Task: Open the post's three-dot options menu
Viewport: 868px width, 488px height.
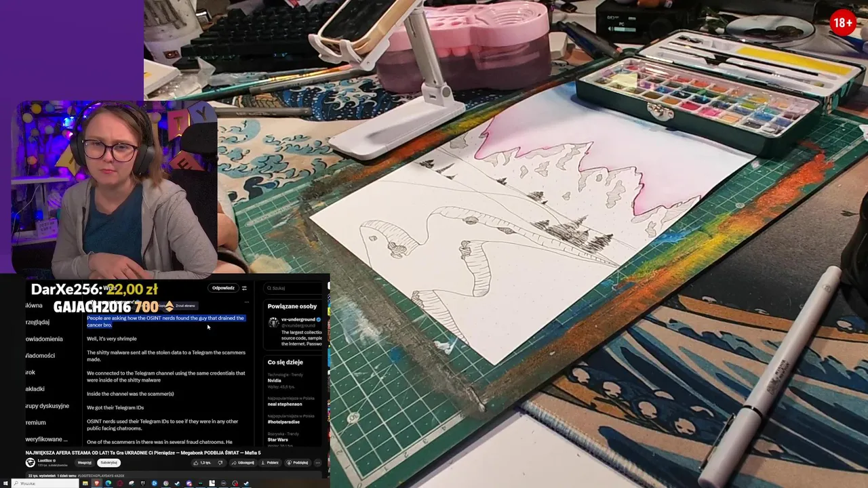Action: coord(246,302)
